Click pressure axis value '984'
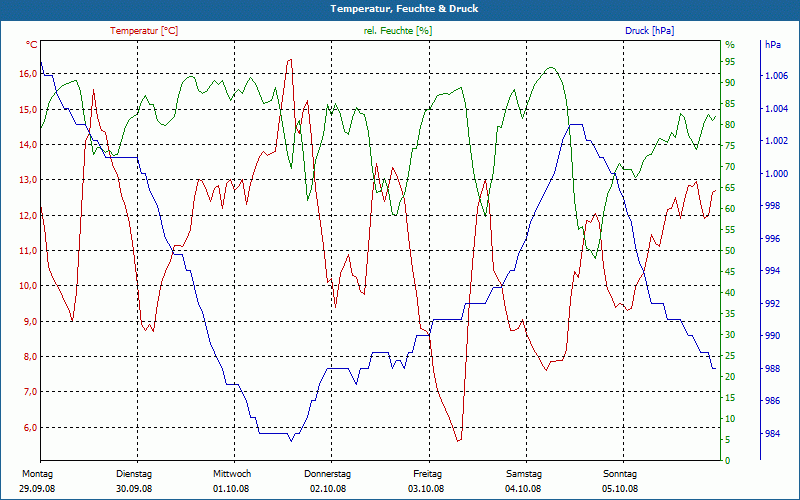The image size is (800, 500). pyautogui.click(x=772, y=434)
